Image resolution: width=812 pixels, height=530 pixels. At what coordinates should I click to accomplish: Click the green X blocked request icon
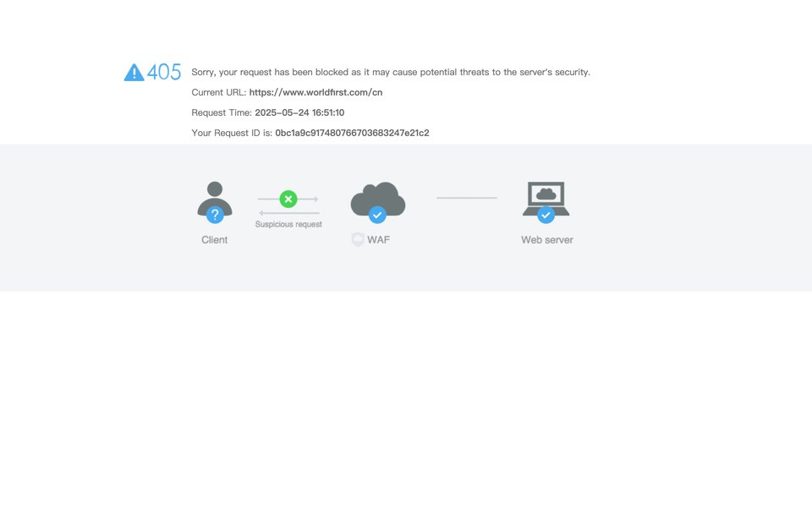[x=288, y=199]
